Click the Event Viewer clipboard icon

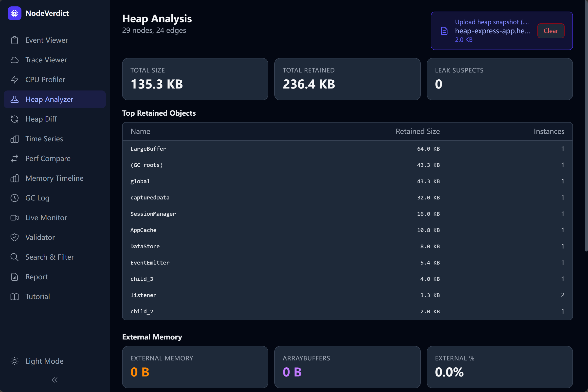tap(15, 40)
